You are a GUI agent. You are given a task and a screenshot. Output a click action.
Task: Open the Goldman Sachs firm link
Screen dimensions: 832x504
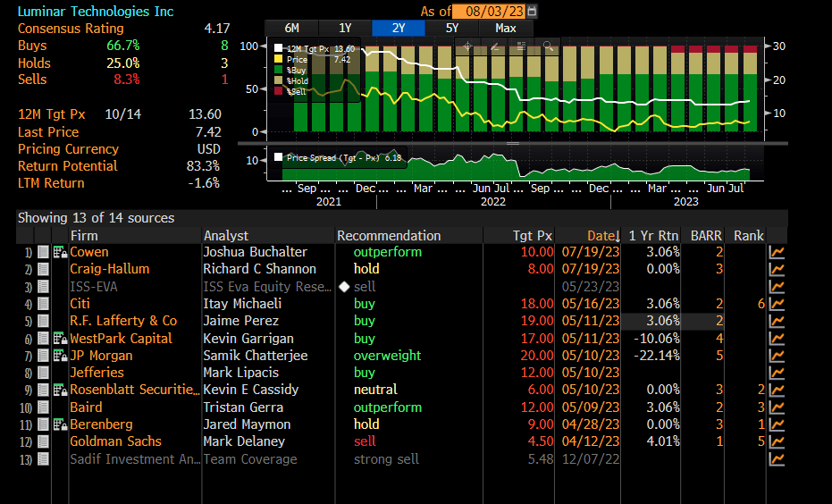point(115,442)
